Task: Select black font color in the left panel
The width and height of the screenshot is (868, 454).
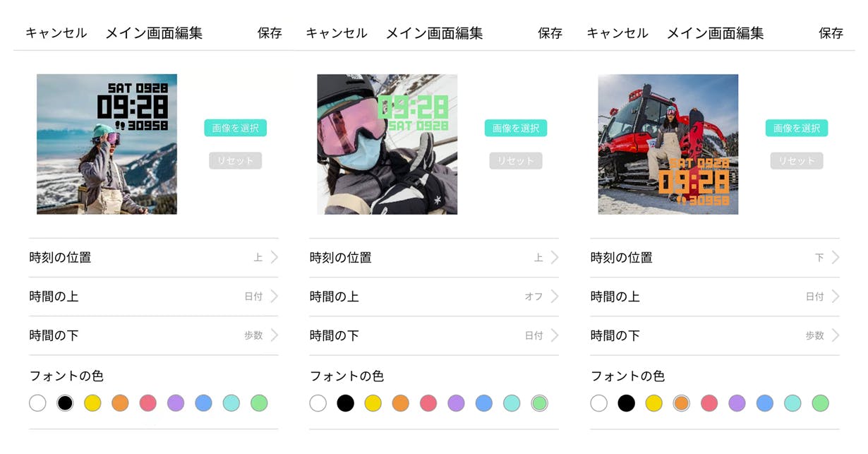Action: pyautogui.click(x=65, y=403)
